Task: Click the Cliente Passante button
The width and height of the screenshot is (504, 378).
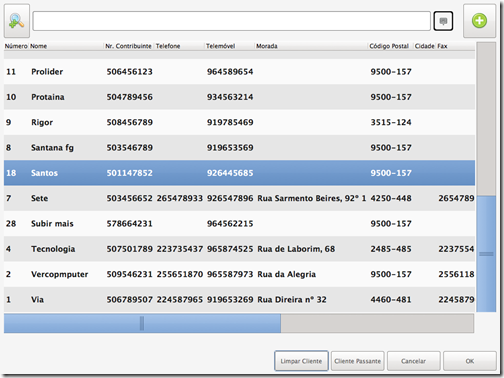Action: pos(357,361)
